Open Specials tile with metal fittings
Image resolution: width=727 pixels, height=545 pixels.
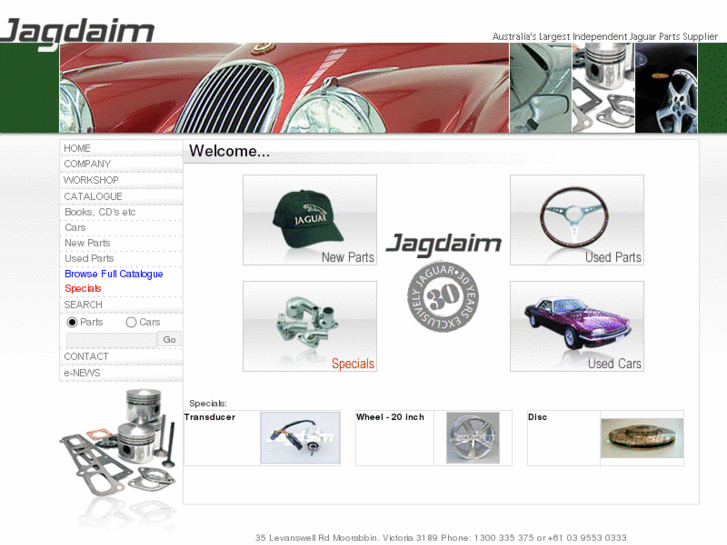coord(310,326)
